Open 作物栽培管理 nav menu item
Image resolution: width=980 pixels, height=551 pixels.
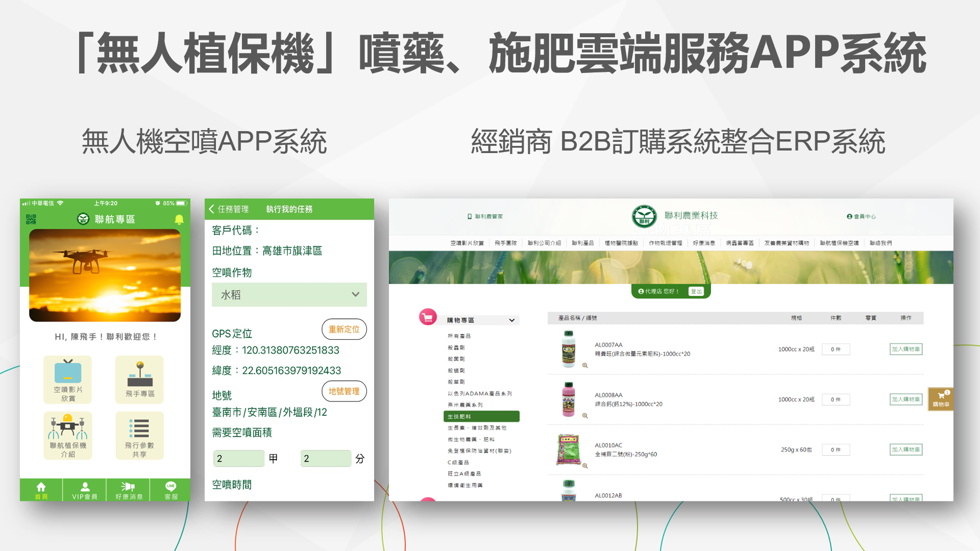665,243
